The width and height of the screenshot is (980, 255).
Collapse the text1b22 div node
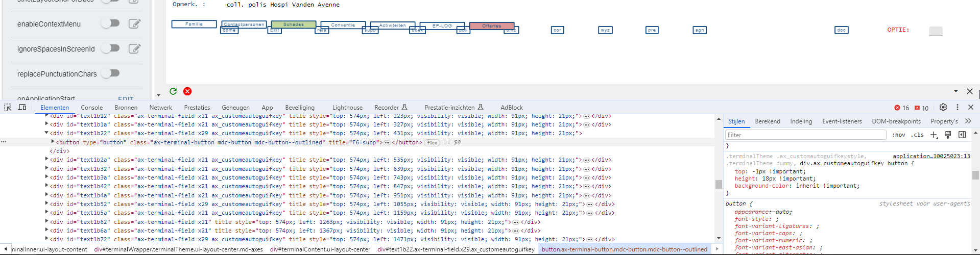(x=46, y=133)
